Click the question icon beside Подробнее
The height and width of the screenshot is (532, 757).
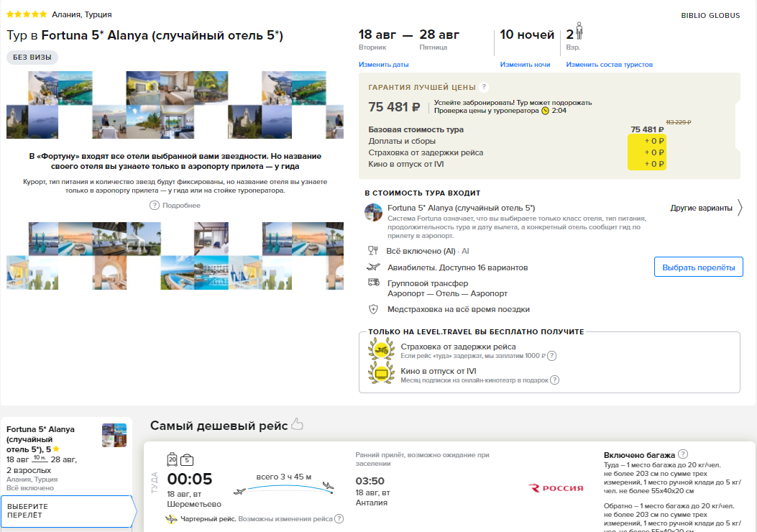tap(155, 205)
